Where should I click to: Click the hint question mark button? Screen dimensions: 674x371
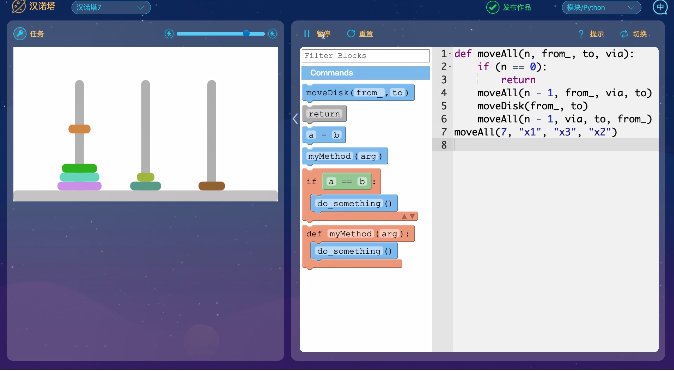coord(591,34)
